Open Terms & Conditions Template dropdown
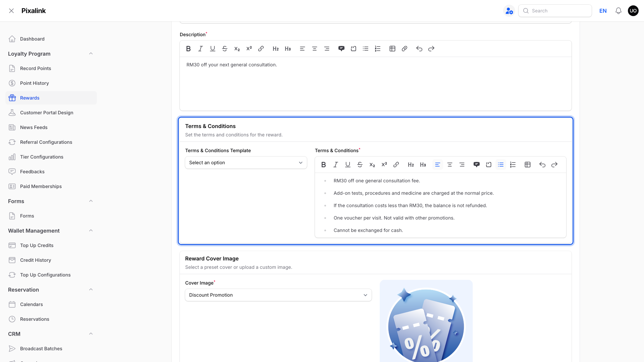644x362 pixels. pyautogui.click(x=246, y=163)
